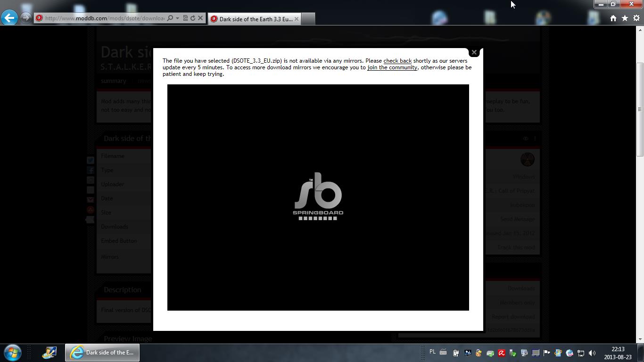Image resolution: width=644 pixels, height=362 pixels.
Task: Open the browser Home page icon
Action: (x=613, y=18)
